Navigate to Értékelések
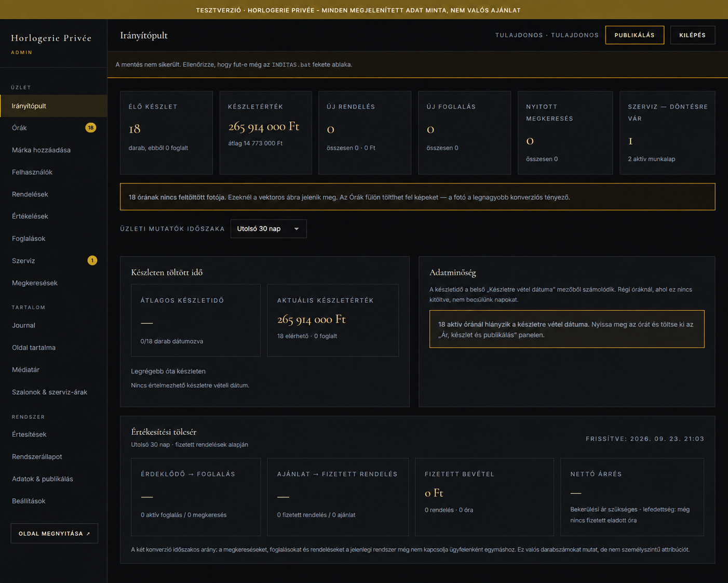728x583 pixels. [x=53, y=216]
